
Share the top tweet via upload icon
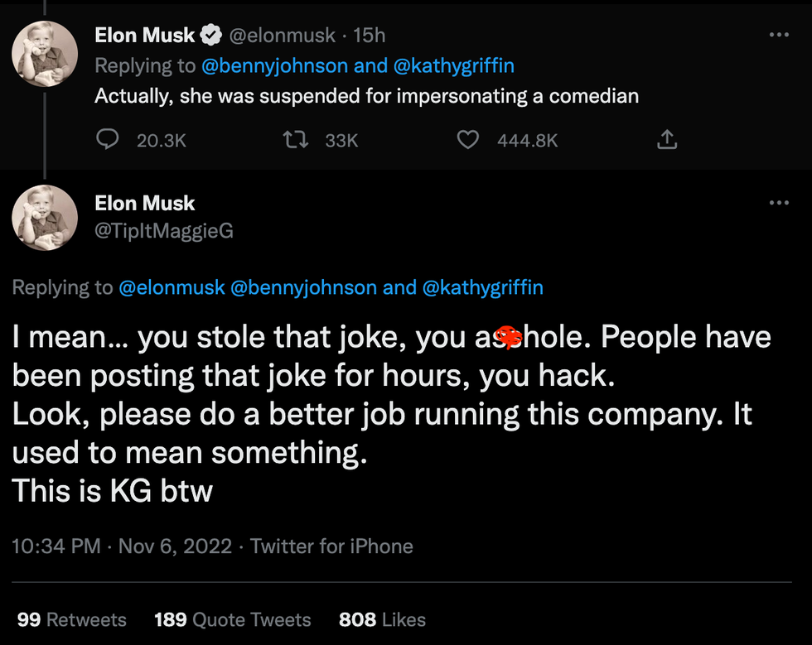(667, 140)
